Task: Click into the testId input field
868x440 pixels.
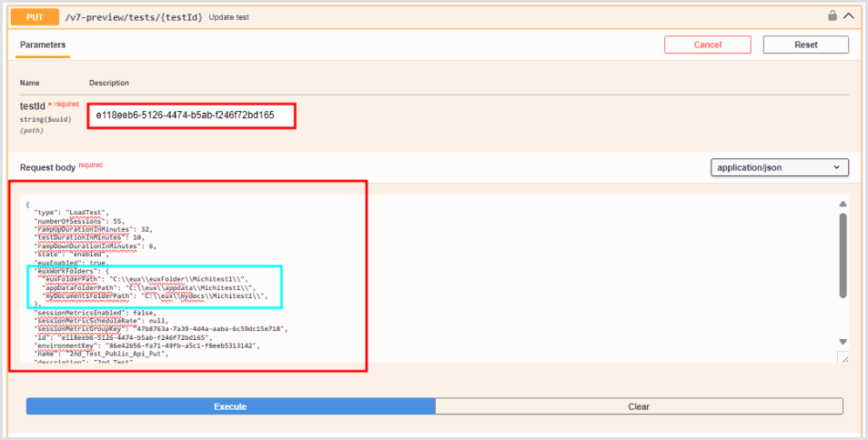Action: point(192,115)
